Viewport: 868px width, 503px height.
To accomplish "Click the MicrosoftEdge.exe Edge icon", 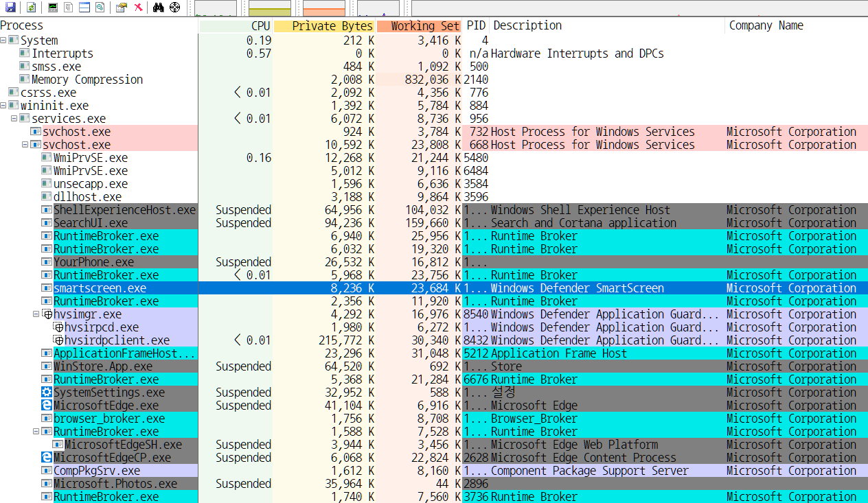I will [47, 406].
